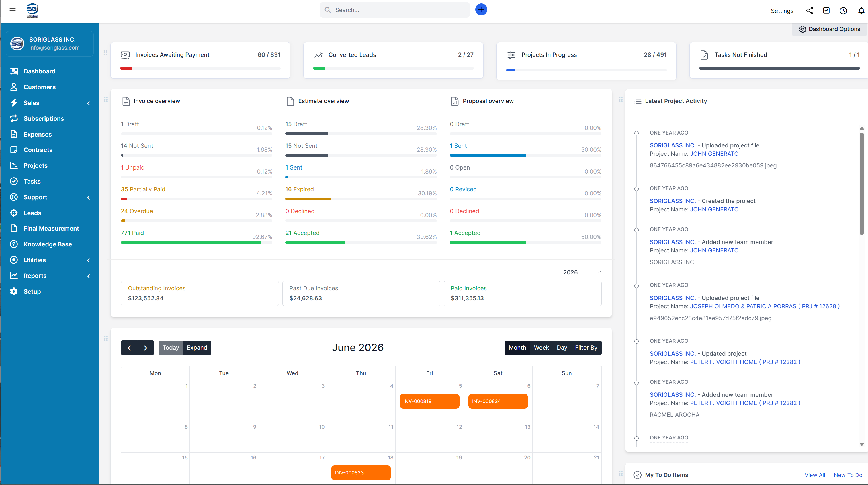Viewport: 868px width, 485px height.
Task: Go to previous calendar month
Action: [x=129, y=348]
